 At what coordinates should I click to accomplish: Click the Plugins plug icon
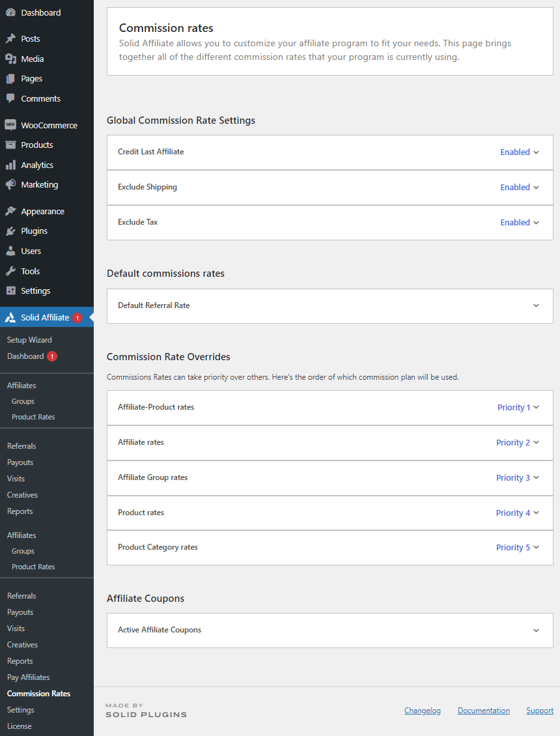click(x=10, y=231)
